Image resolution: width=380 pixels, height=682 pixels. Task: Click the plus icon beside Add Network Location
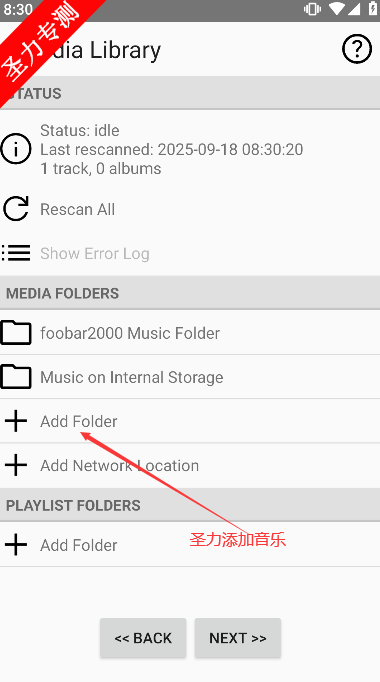16,465
